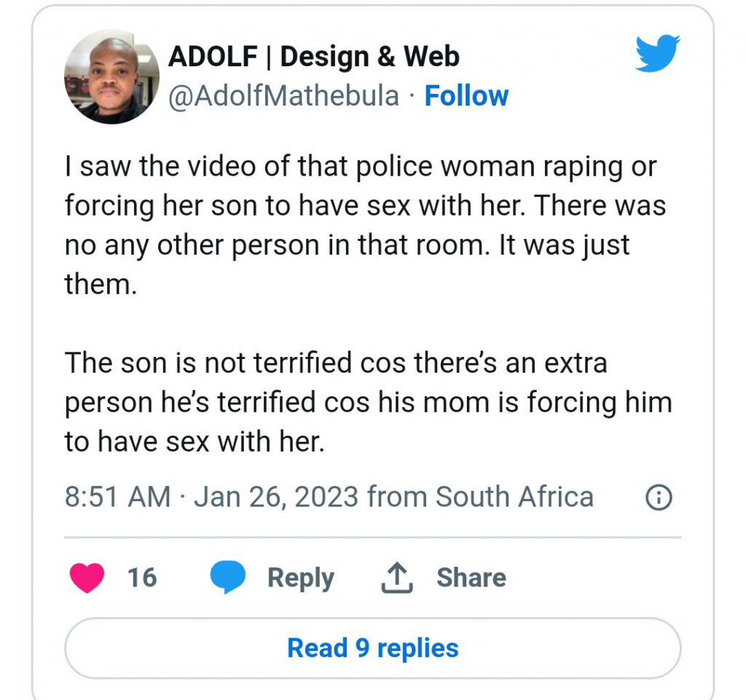Click the word 'them.' ending the first paragraph
Image resolution: width=746 pixels, height=700 pixels.
coord(101,284)
